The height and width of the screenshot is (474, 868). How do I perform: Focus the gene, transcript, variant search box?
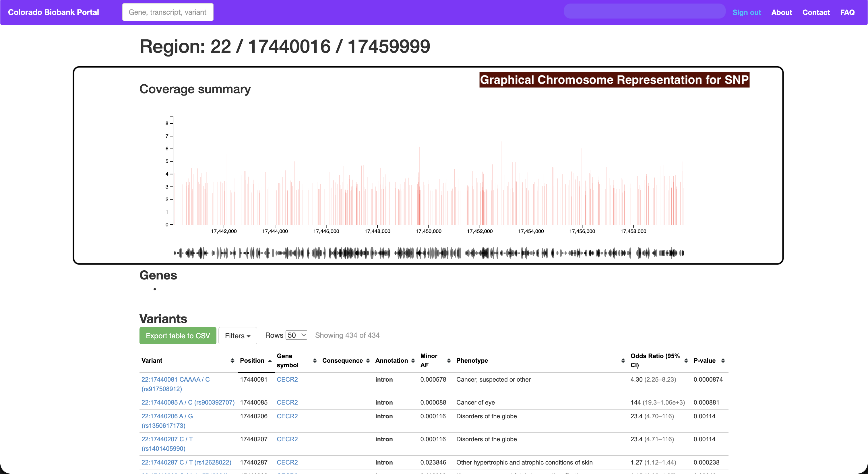click(167, 12)
